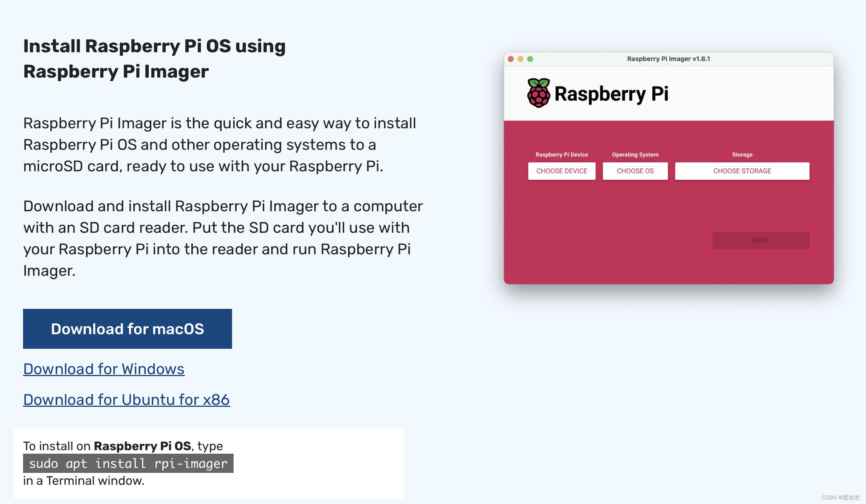Click the Storage label

[x=742, y=154]
